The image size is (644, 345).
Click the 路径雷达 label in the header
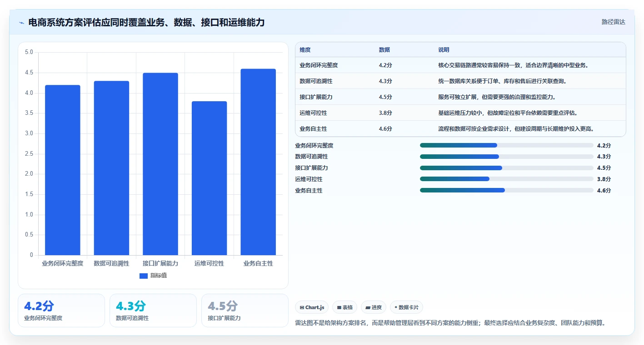[x=614, y=22]
